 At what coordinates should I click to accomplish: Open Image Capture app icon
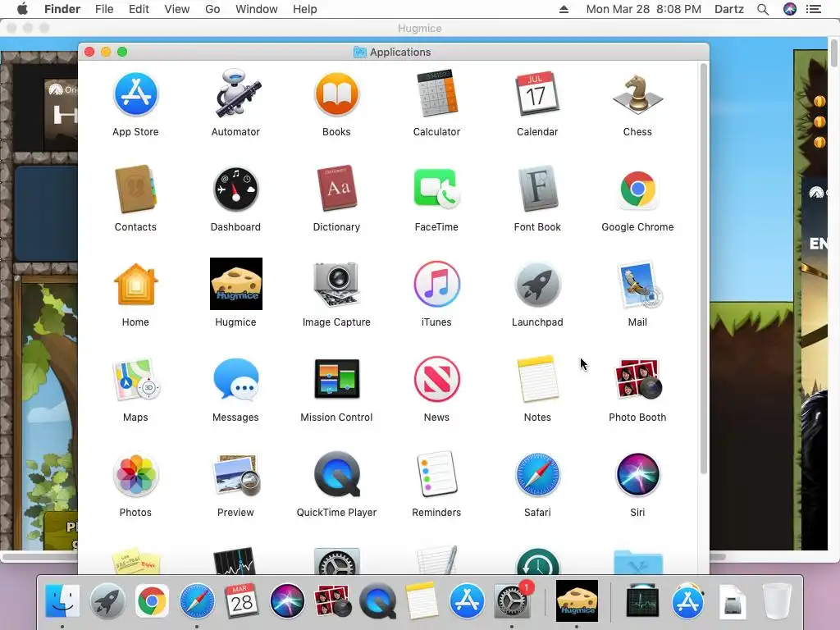point(336,285)
